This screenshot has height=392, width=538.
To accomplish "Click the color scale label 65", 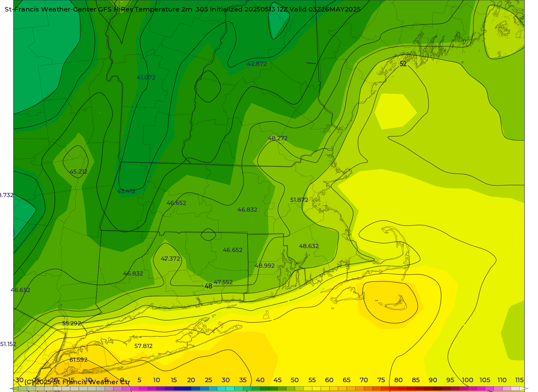I will coord(347,380).
